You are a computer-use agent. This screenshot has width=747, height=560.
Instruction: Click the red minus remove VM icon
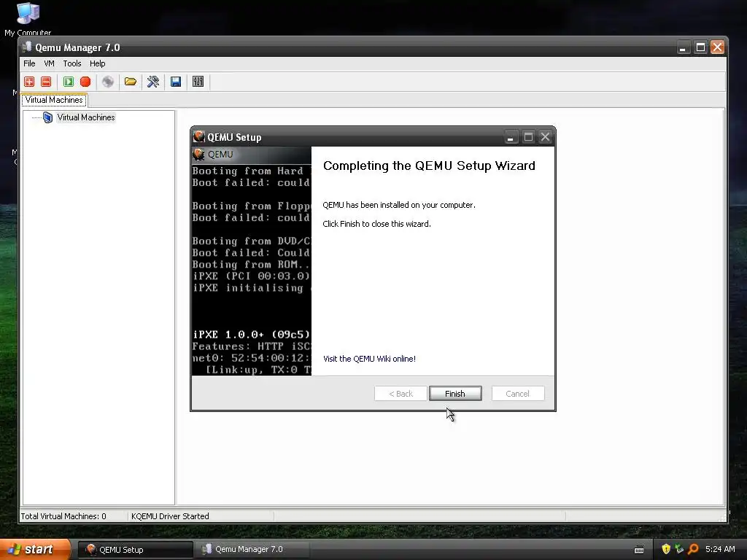pyautogui.click(x=46, y=82)
